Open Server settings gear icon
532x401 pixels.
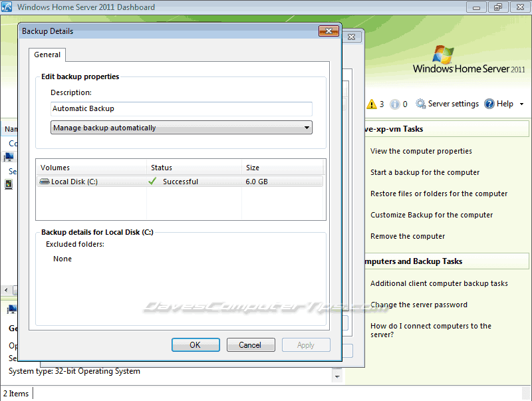click(420, 104)
